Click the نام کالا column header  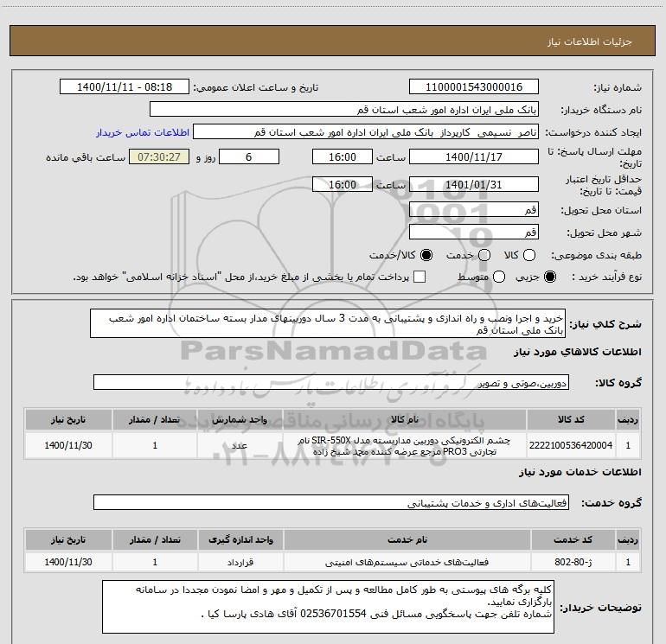405,419
